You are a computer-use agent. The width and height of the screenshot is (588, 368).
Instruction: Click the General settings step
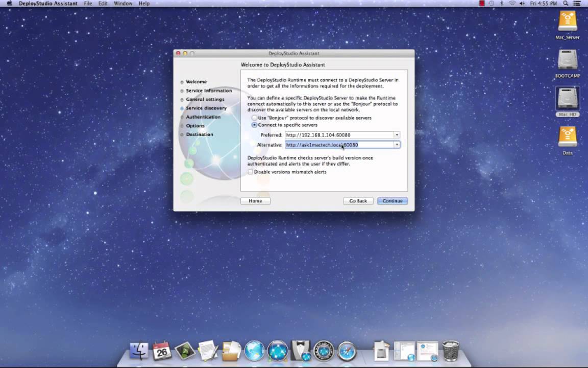[205, 100]
